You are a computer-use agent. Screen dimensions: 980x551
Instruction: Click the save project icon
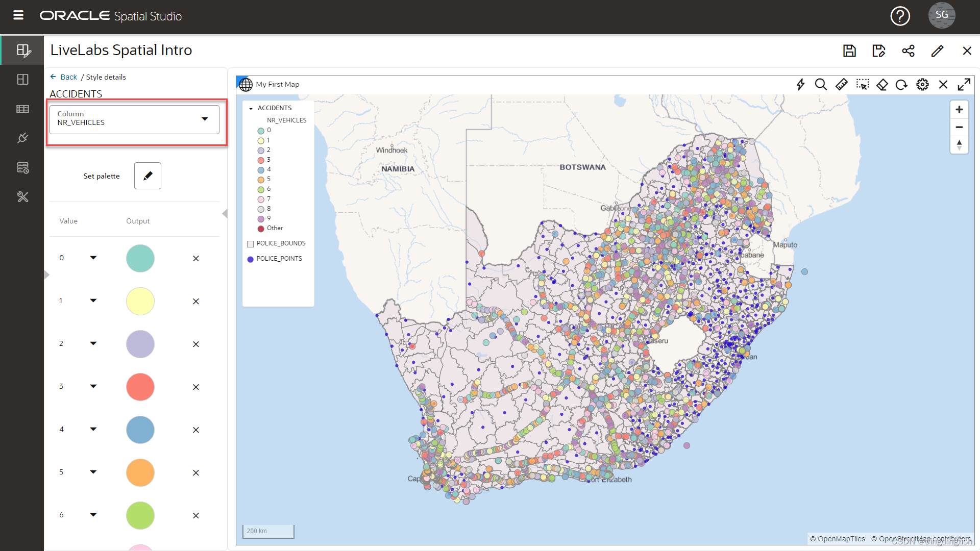click(849, 51)
